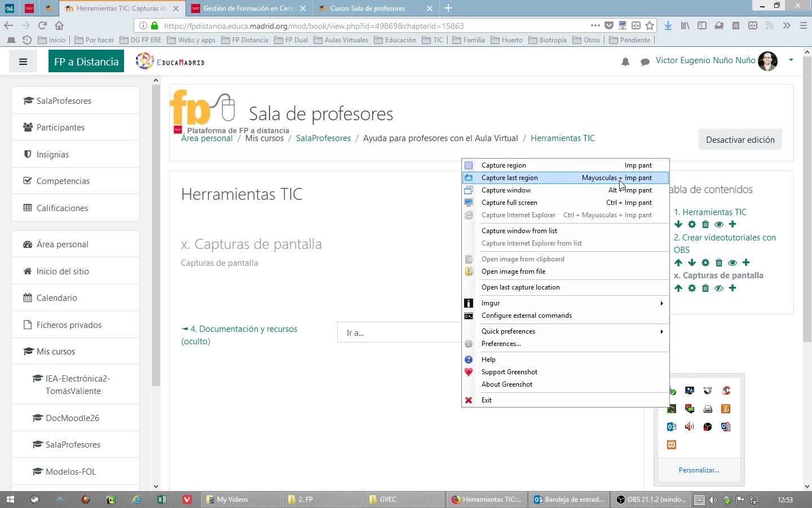Image resolution: width=812 pixels, height=508 pixels.
Task: Open the FP Distancia bookmarks folder
Action: [x=245, y=40]
